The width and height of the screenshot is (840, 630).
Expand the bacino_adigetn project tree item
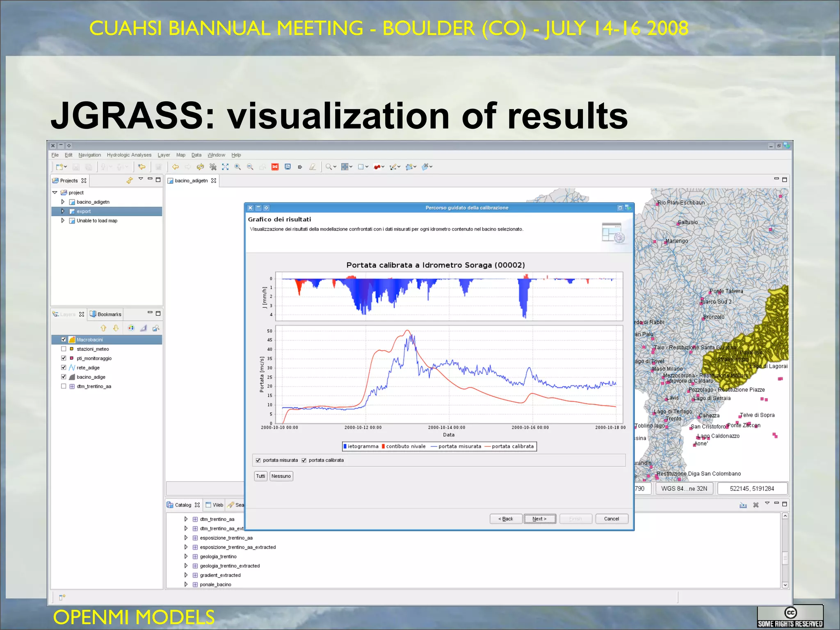(63, 202)
